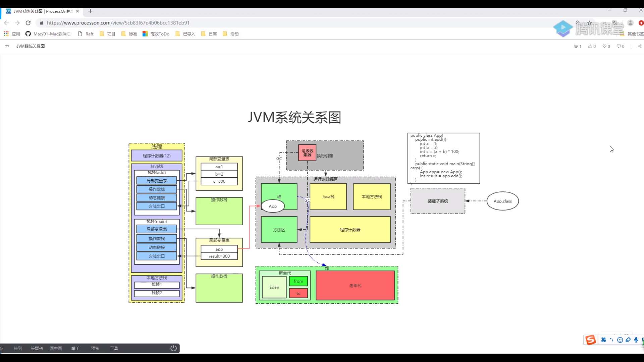This screenshot has width=644, height=362.
Task: Toggle the 英 language mode indicator
Action: (x=604, y=340)
